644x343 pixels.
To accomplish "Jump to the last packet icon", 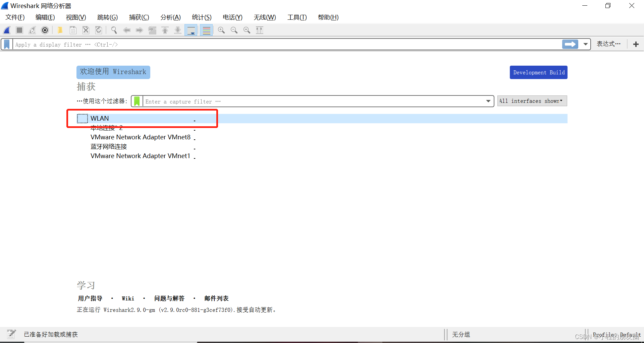I will tap(178, 30).
